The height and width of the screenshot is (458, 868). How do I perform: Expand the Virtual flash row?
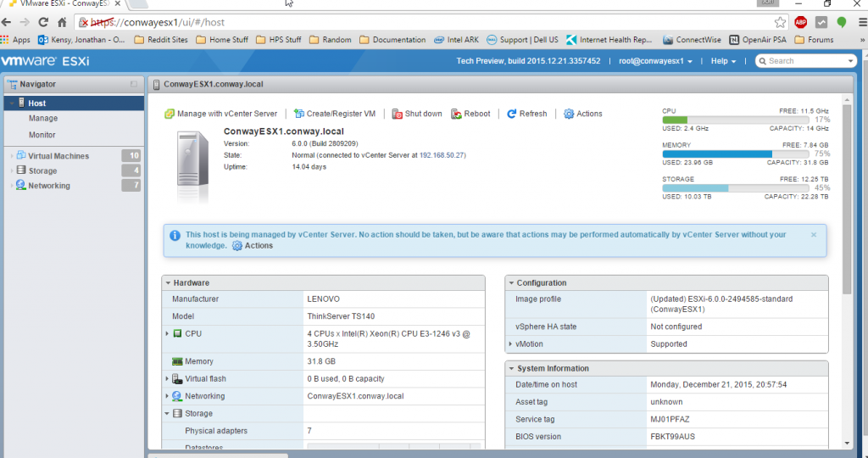pos(167,379)
